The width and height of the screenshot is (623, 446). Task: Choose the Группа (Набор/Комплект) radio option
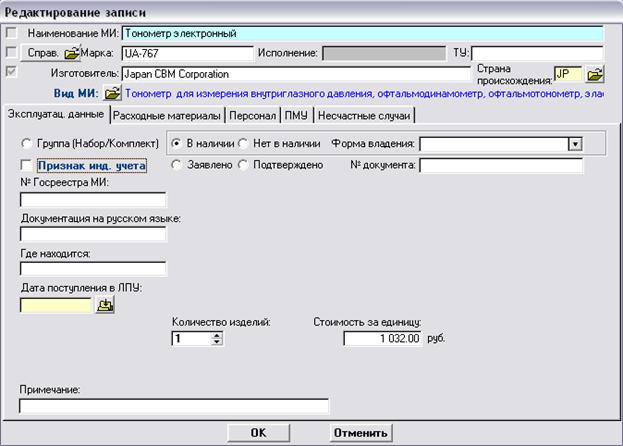(27, 143)
